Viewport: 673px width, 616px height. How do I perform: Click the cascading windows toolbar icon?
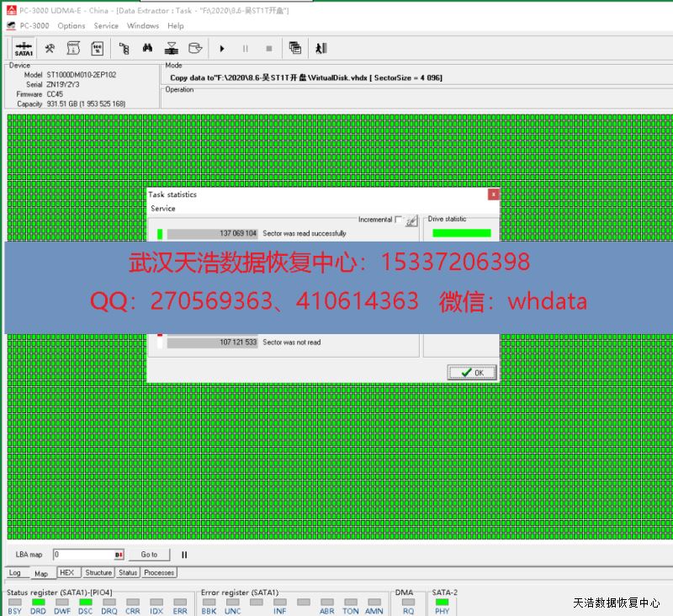click(x=295, y=49)
